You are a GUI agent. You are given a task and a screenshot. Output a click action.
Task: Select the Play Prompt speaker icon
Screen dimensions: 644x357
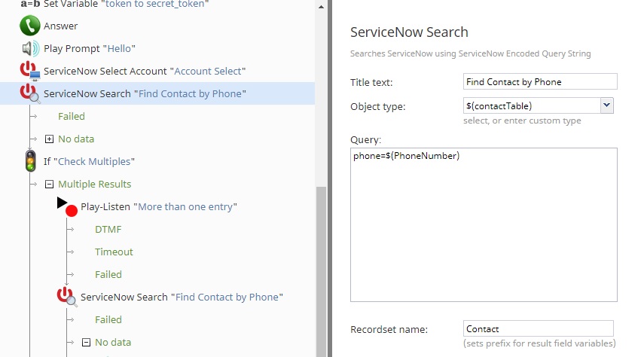[x=30, y=48]
